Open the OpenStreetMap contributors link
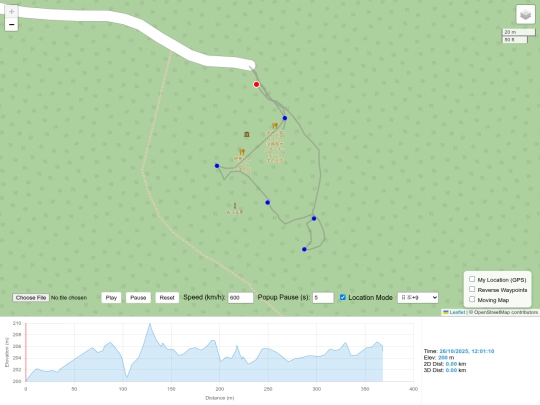This screenshot has width=540, height=405. pyautogui.click(x=506, y=312)
